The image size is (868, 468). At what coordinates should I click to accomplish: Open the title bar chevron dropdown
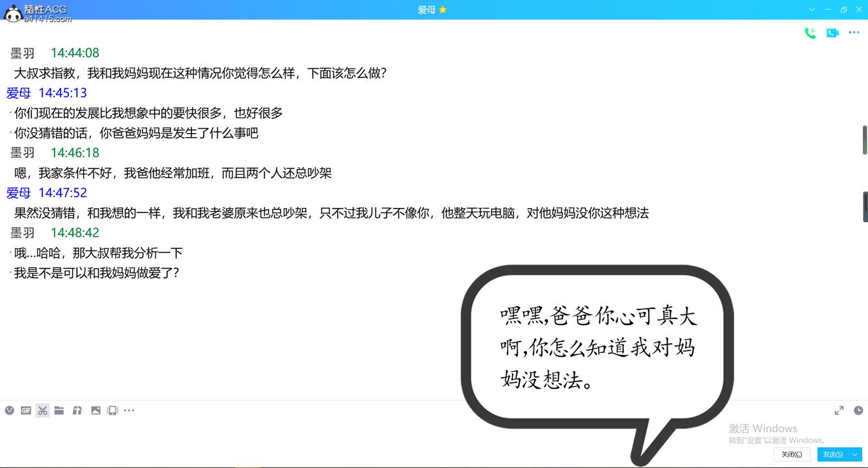811,10
